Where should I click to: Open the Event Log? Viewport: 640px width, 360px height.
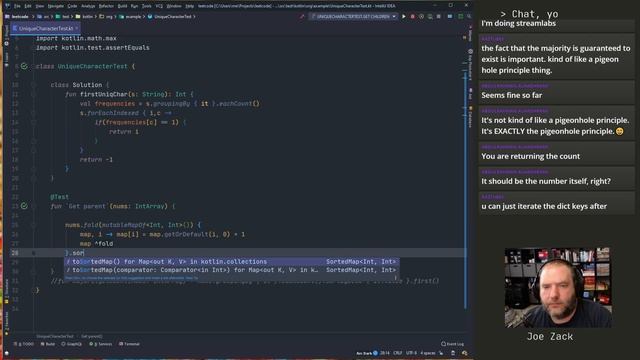(x=453, y=344)
